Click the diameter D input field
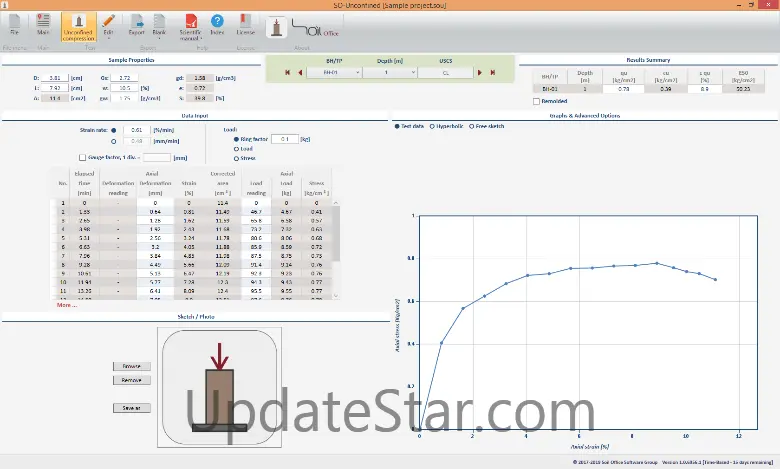780x469 pixels. pos(55,78)
